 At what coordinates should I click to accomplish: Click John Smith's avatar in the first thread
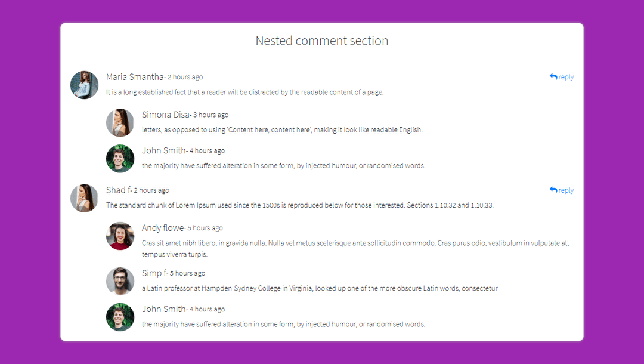tap(120, 159)
